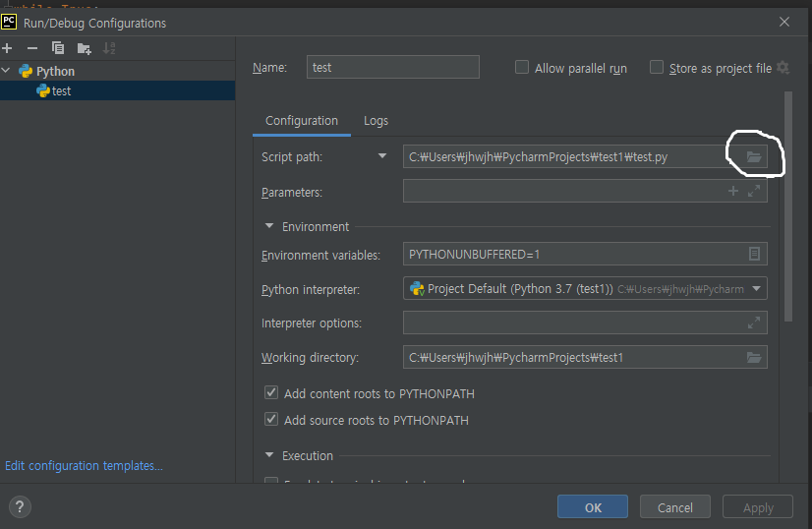Switch to the Configuration tab

tap(302, 121)
